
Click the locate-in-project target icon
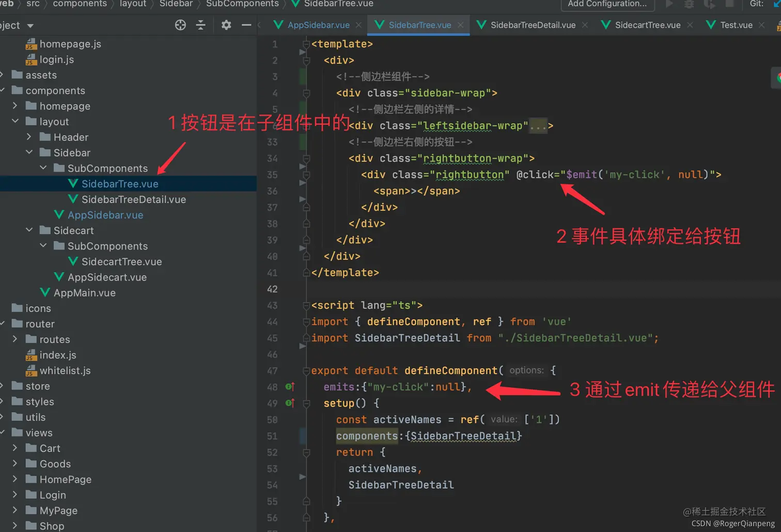coord(180,25)
